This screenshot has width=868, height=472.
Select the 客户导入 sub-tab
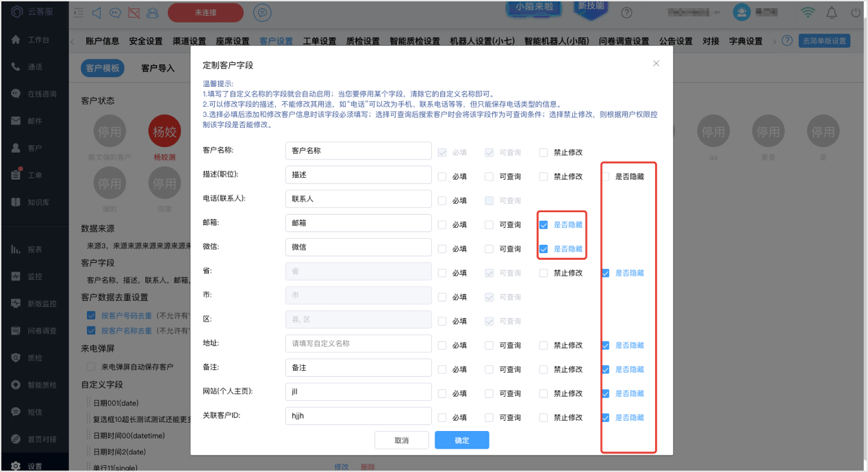(158, 68)
